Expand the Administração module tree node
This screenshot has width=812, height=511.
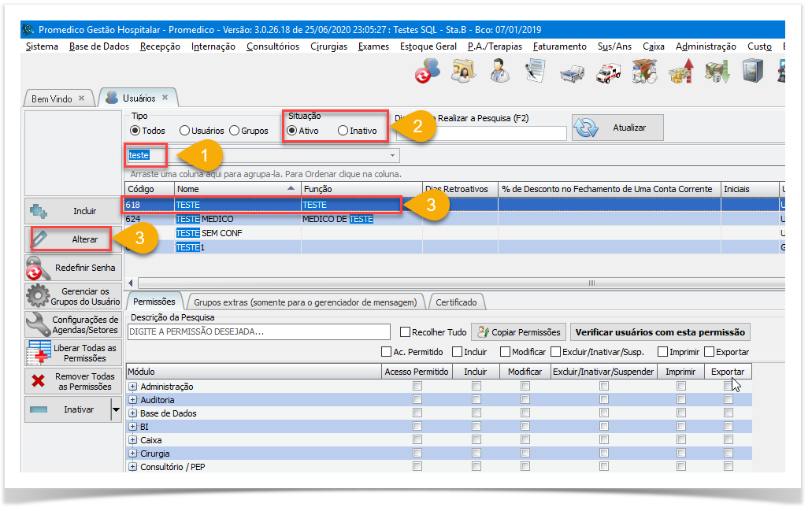pos(133,387)
